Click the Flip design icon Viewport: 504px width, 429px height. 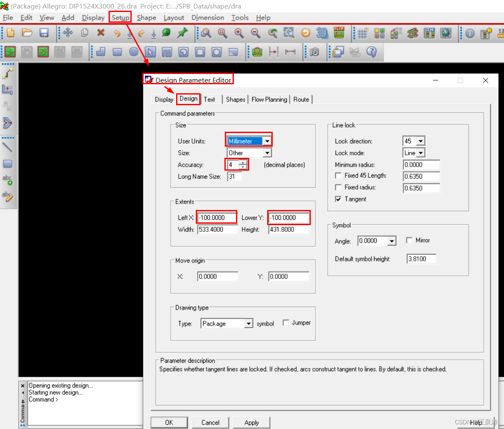pos(339,33)
